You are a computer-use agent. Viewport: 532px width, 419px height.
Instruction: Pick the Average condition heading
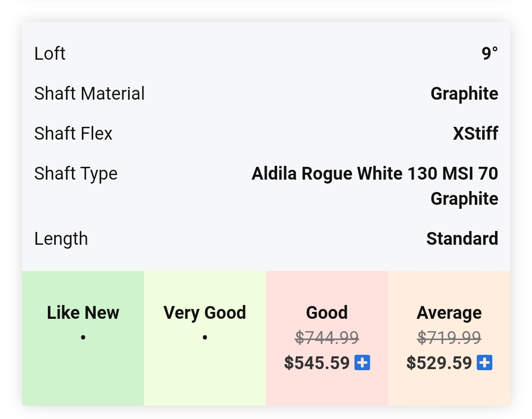click(x=449, y=313)
